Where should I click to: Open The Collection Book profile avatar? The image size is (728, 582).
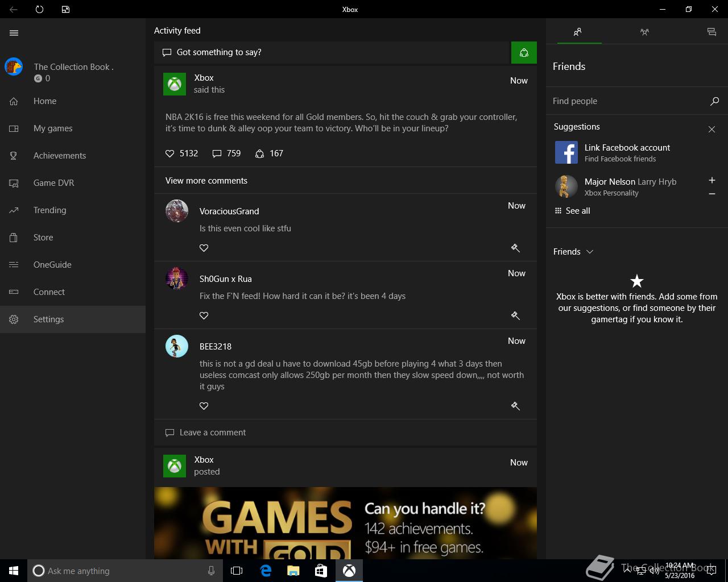coord(14,66)
